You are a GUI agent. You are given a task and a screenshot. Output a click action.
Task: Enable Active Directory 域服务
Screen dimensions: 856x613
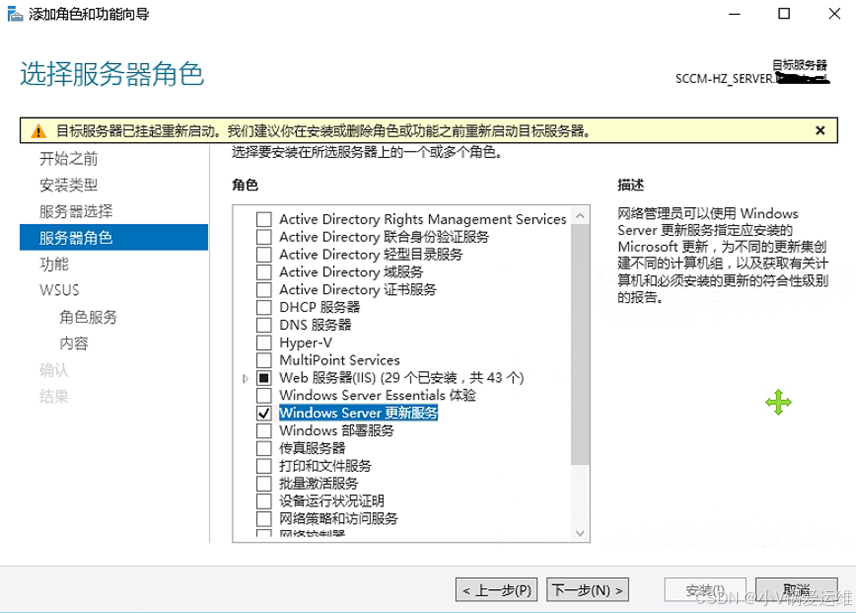click(x=264, y=271)
